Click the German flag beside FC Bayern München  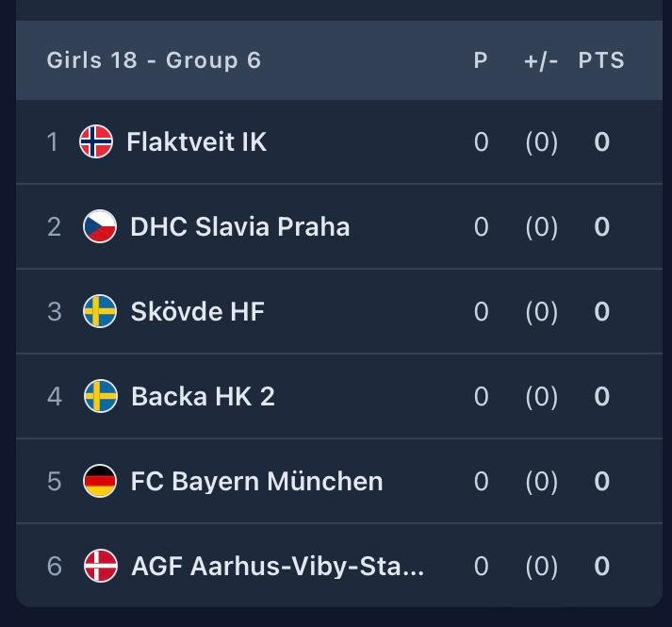100,481
